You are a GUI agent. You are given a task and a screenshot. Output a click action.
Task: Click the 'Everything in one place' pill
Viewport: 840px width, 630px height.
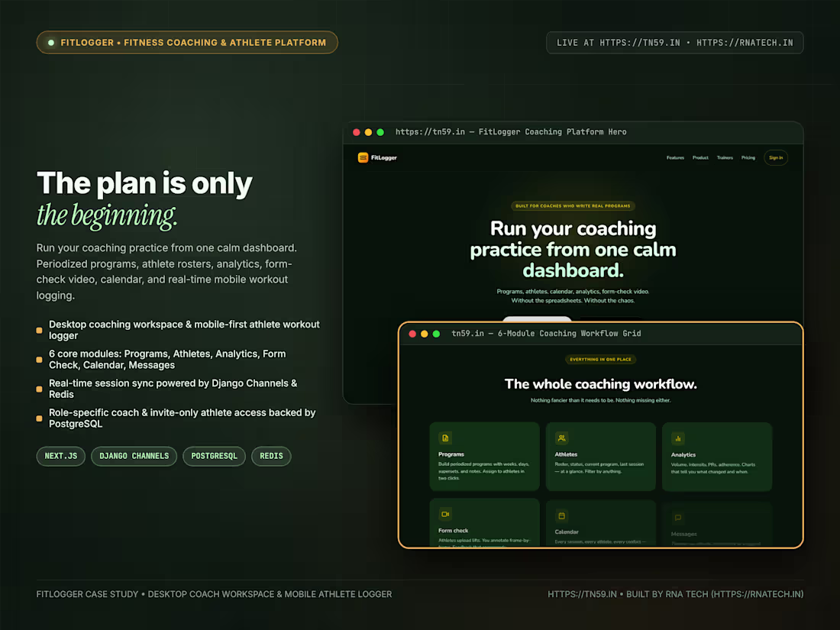click(600, 360)
